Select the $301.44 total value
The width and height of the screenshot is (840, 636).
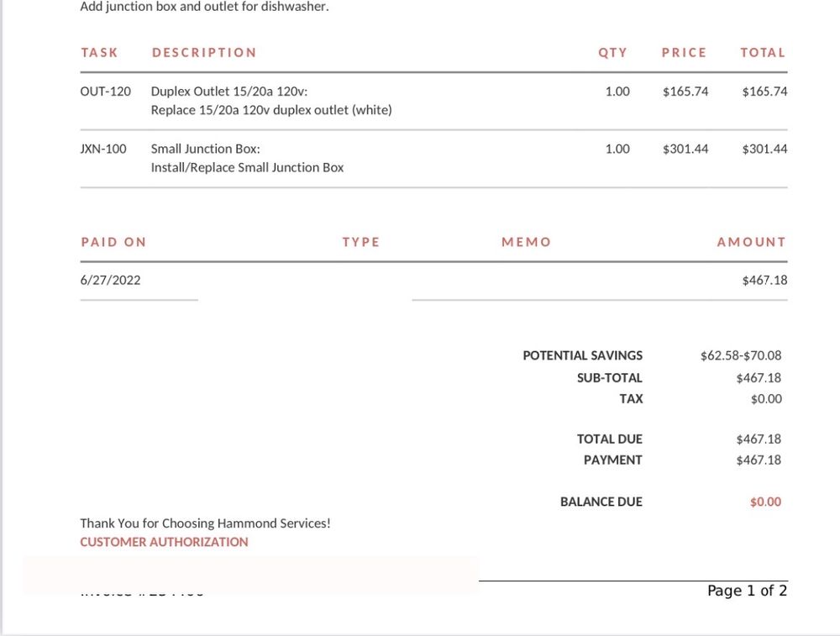pos(764,149)
